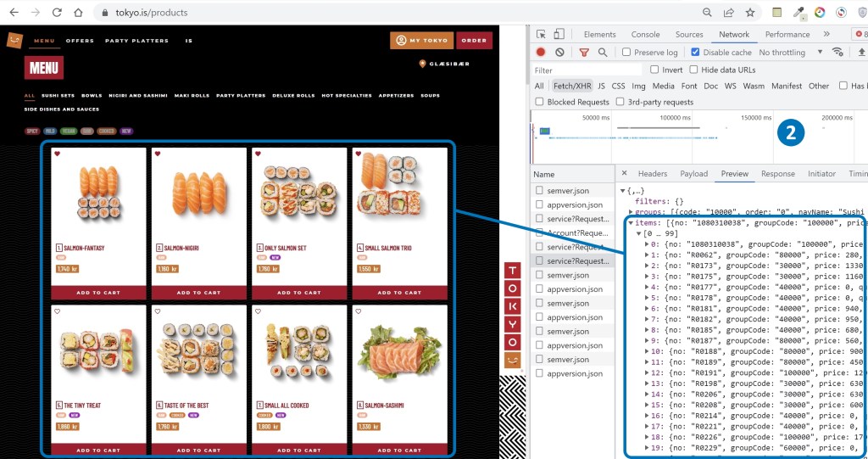
Task: Uncheck the Disable cache checkbox
Action: pyautogui.click(x=695, y=53)
